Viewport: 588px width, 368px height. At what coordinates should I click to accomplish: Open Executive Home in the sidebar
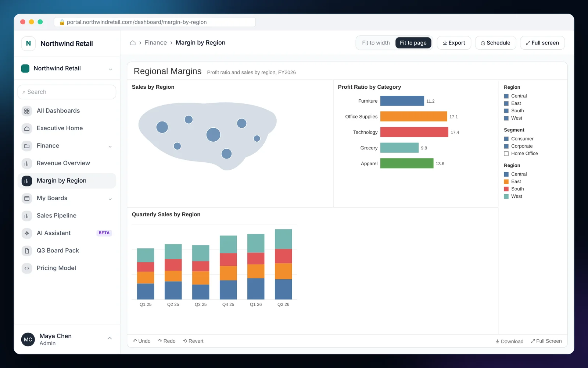(67, 128)
